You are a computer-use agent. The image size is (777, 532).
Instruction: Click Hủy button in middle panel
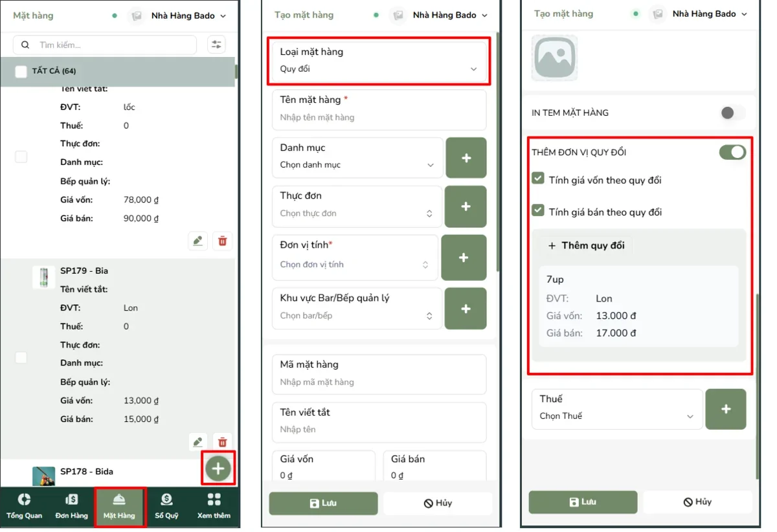coord(438,503)
